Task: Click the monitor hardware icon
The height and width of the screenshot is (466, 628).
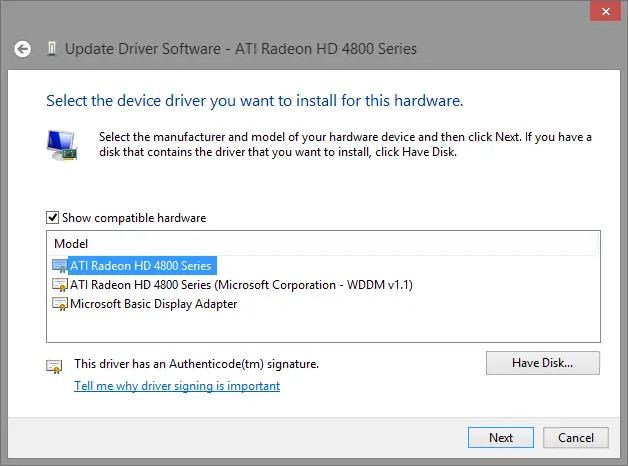Action: pos(62,145)
